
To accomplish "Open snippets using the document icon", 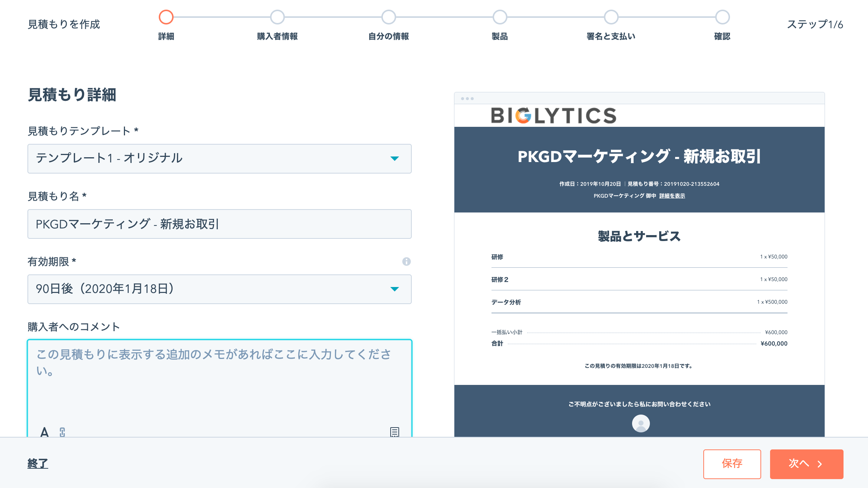I will pos(395,432).
